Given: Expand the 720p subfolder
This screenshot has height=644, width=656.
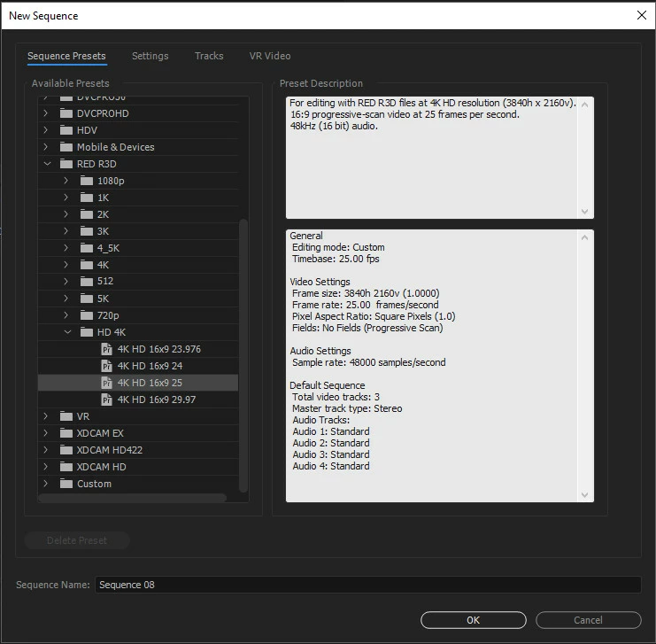Looking at the screenshot, I should click(66, 314).
